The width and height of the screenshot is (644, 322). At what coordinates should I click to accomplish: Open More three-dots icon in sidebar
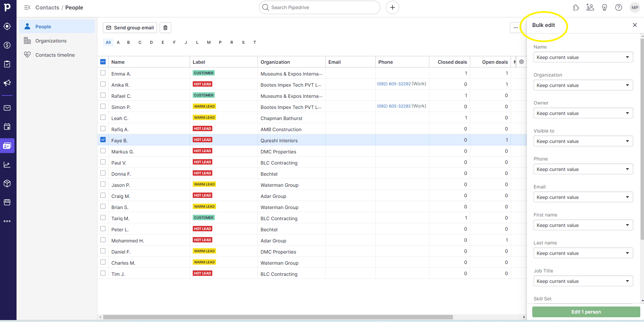[x=7, y=221]
